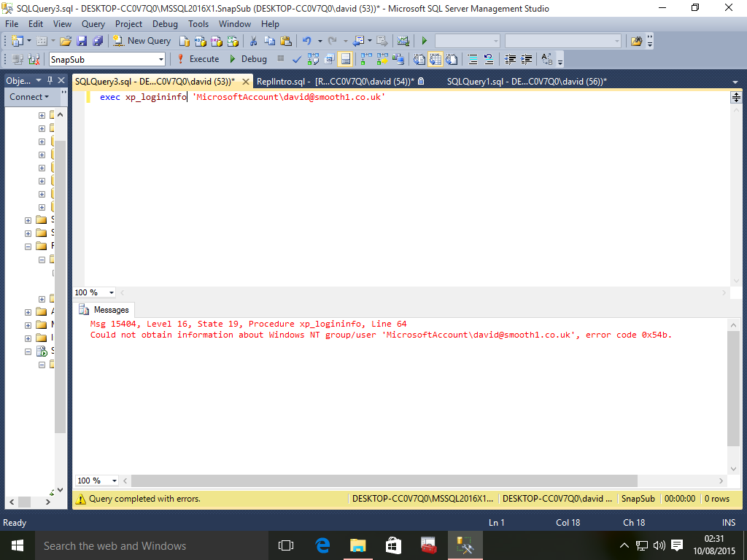Click the Cut scissors icon

(x=253, y=41)
